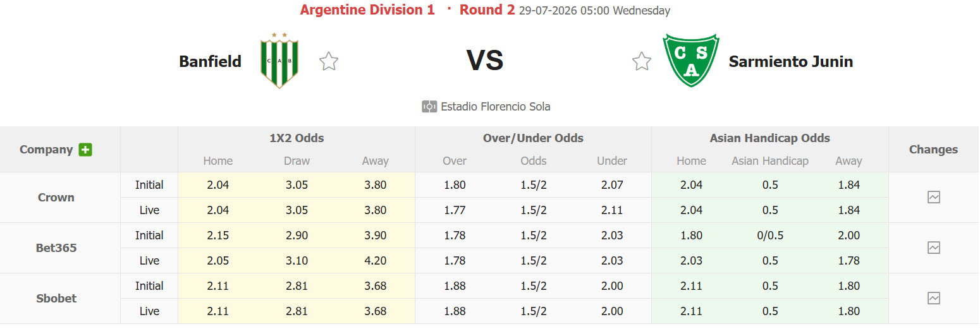The width and height of the screenshot is (980, 329).
Task: Click the Sarmiento Junin green shield crest
Action: 691,61
